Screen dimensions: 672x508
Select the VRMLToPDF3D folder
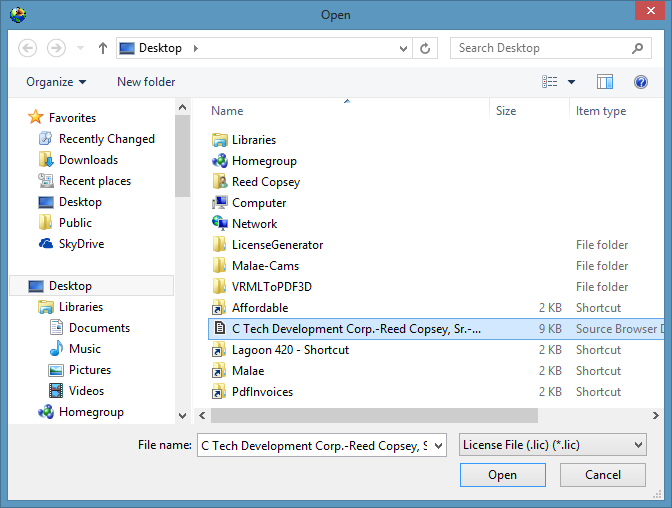(x=272, y=287)
